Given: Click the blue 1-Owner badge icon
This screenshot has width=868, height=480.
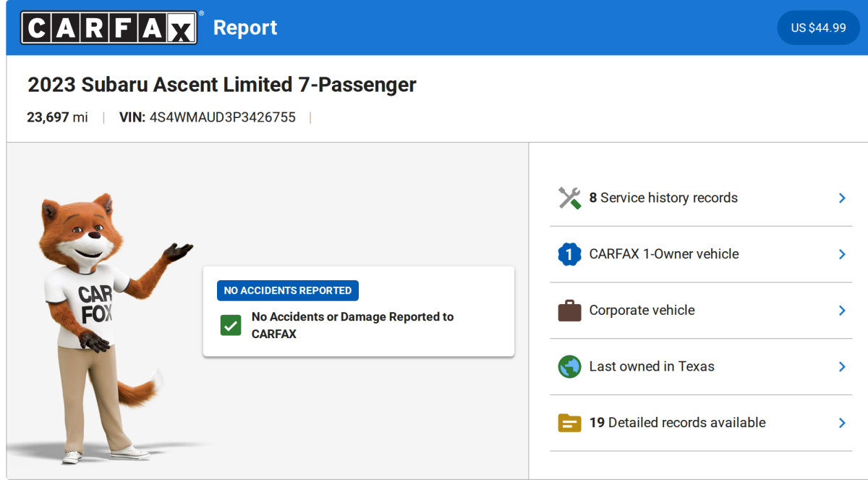Looking at the screenshot, I should [569, 254].
